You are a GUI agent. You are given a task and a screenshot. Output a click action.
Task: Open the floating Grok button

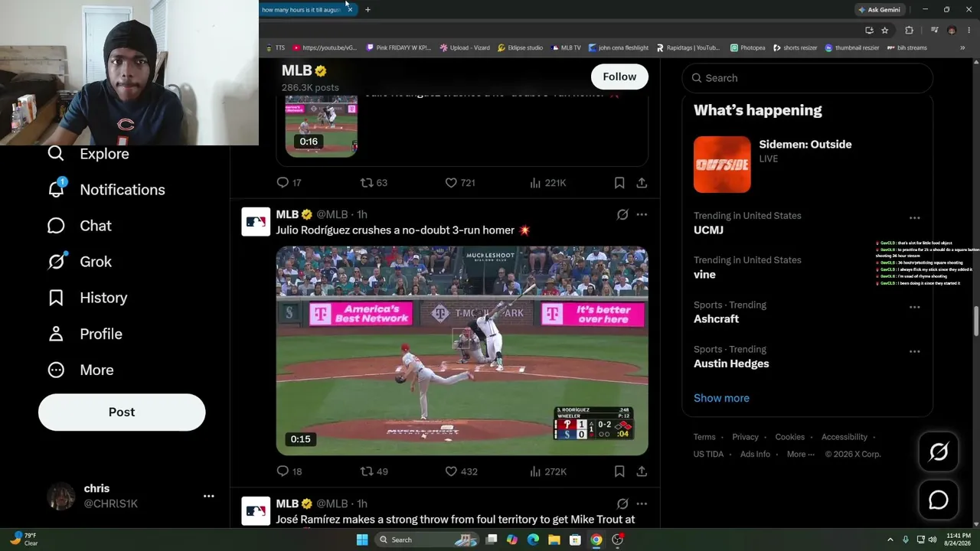tap(939, 452)
